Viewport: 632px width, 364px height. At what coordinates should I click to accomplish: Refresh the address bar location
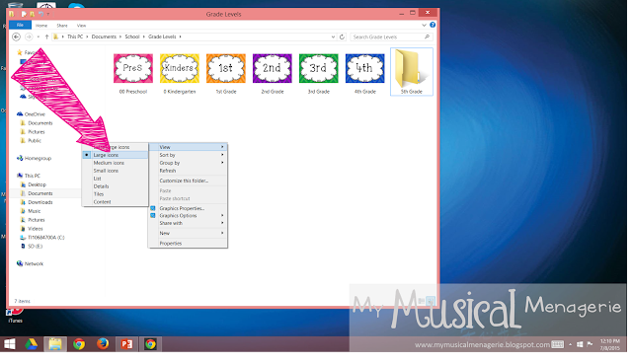(342, 36)
